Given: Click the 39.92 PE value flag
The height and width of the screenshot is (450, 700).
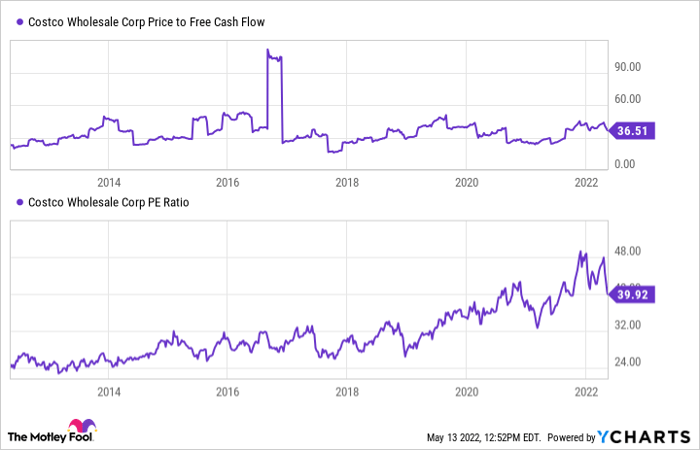Looking at the screenshot, I should (x=632, y=292).
